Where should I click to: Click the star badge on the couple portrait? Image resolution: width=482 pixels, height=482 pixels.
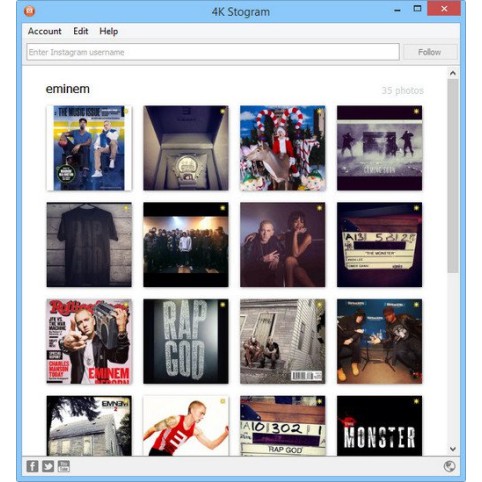tap(319, 208)
